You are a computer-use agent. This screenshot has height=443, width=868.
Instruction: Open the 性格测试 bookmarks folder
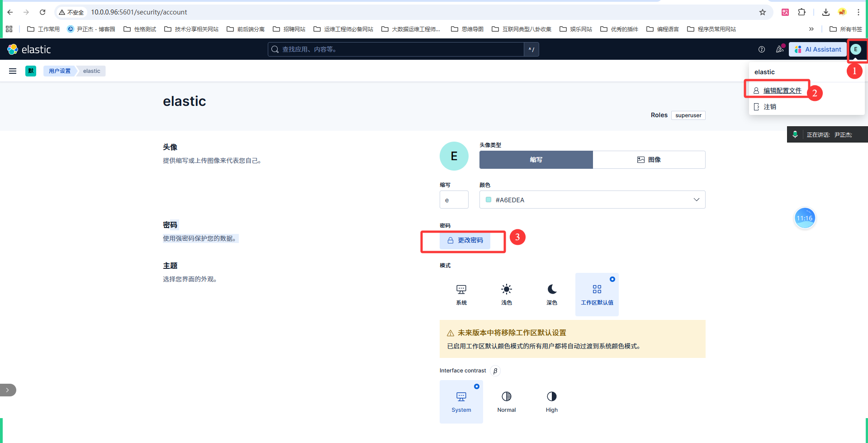coord(140,29)
